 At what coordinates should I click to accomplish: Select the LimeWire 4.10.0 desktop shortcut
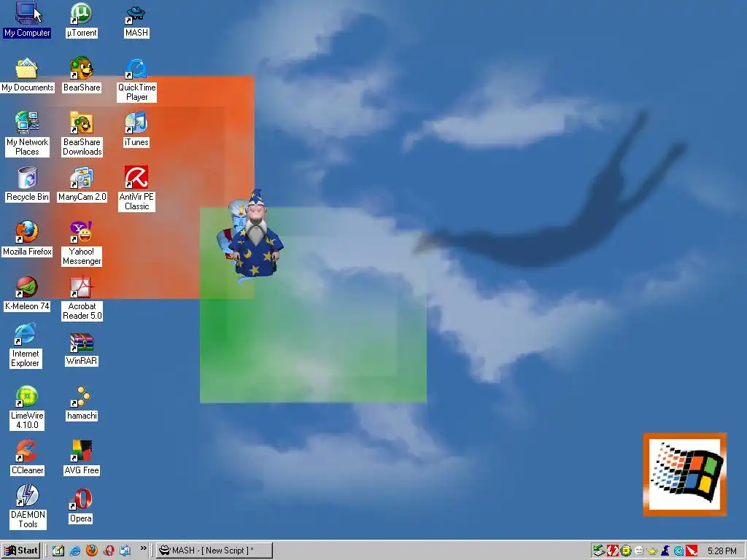pyautogui.click(x=27, y=408)
